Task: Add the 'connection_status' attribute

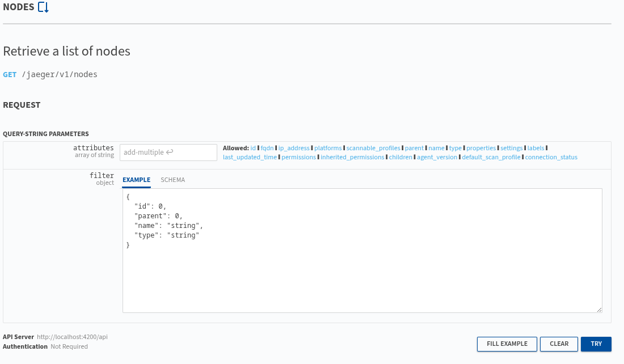Action: (551, 157)
